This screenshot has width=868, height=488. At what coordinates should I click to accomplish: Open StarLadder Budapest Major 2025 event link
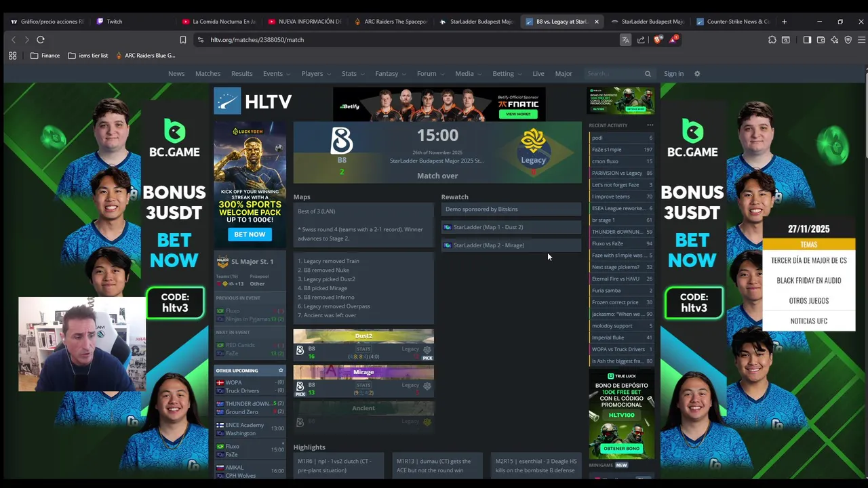437,161
